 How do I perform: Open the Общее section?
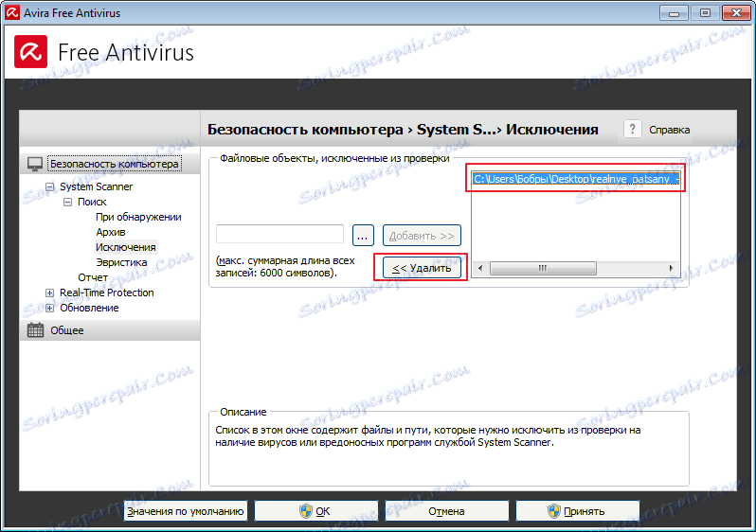[67, 330]
